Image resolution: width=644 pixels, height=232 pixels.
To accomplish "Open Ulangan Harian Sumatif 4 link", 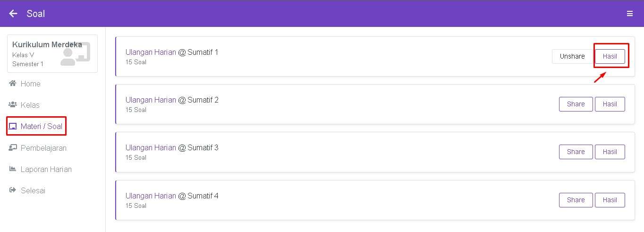I will point(151,196).
